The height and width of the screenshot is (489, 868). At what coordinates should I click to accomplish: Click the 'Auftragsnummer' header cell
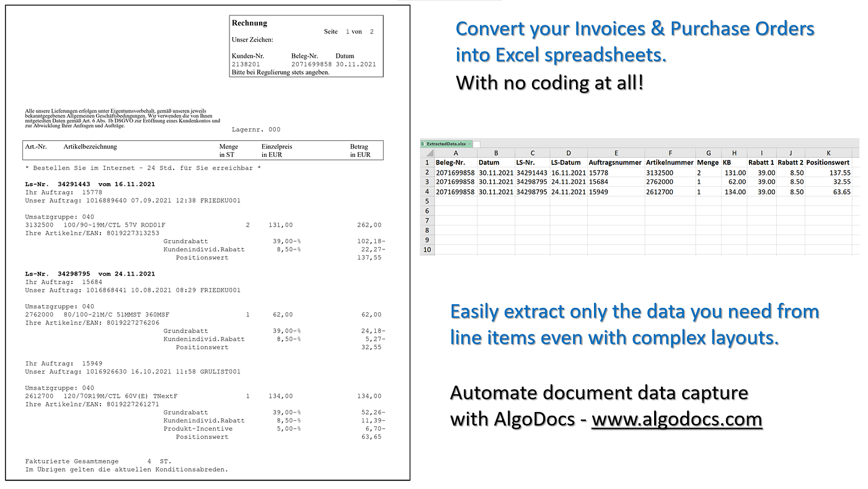click(616, 163)
